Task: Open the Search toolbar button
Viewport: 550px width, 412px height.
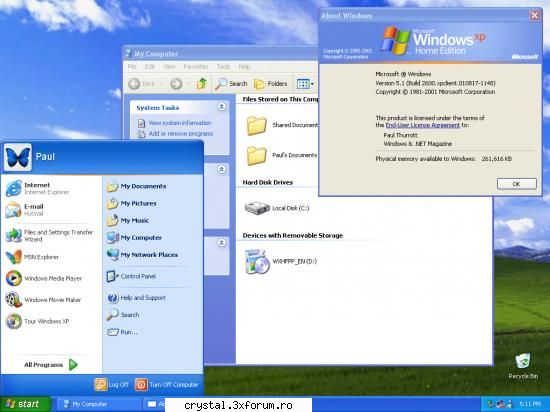Action: pyautogui.click(x=231, y=83)
